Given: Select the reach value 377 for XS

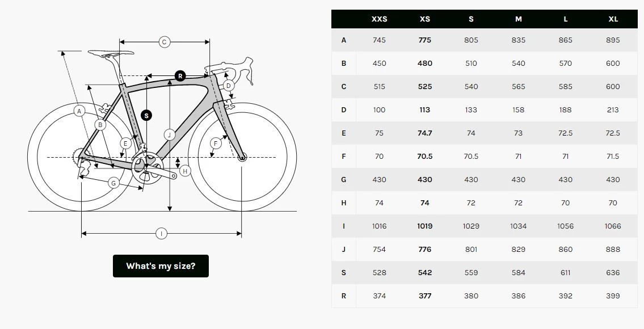Looking at the screenshot, I should pyautogui.click(x=424, y=296).
